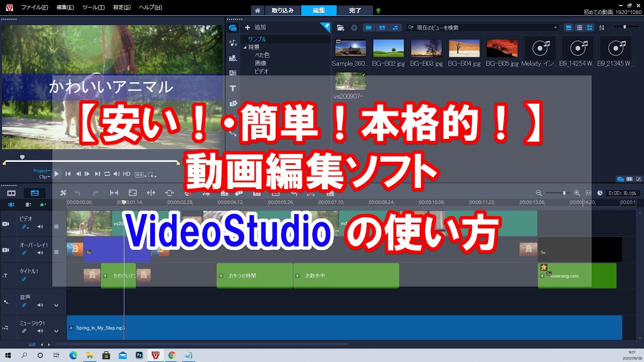Switch to storyboard view icon
This screenshot has width=644, height=362.
(11, 193)
